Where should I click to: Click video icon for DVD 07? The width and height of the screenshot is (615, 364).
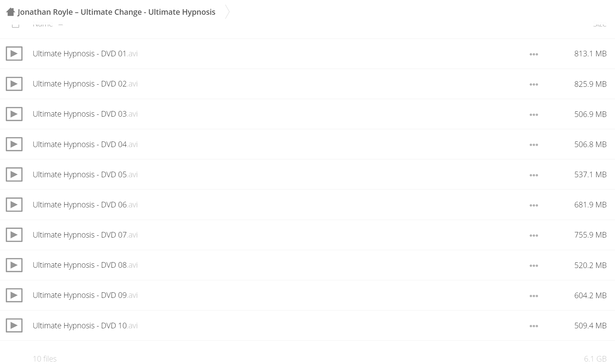coord(14,235)
